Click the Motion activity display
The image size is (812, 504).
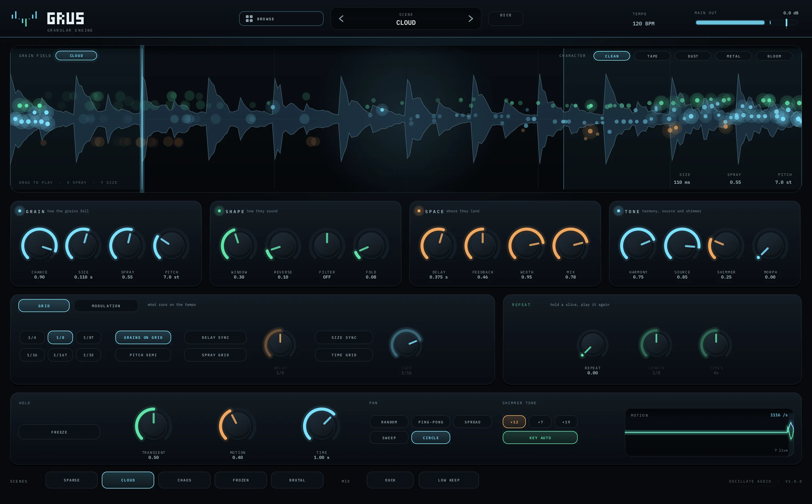point(709,432)
